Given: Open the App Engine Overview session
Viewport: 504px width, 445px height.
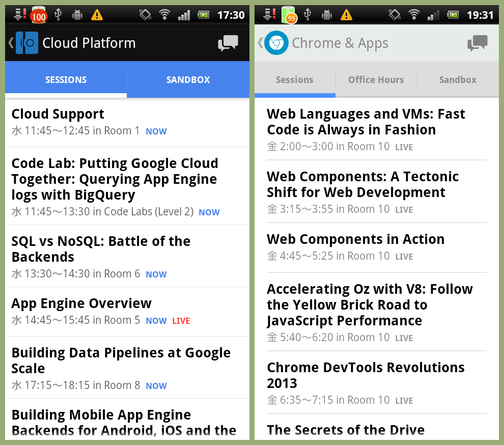Looking at the screenshot, I should point(127,312).
